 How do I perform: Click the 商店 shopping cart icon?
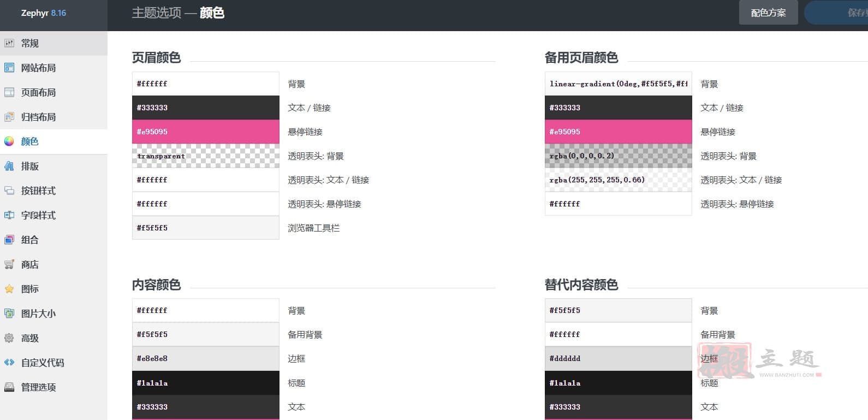coord(9,264)
